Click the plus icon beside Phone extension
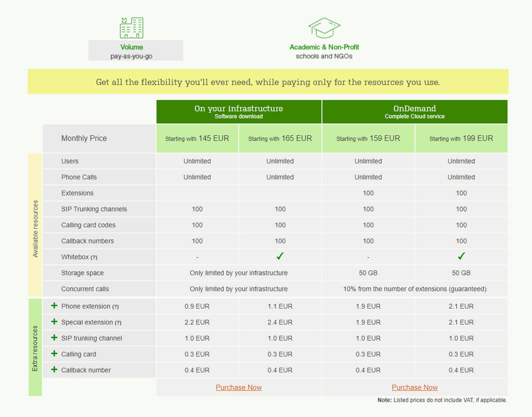532x417 pixels. tap(54, 306)
